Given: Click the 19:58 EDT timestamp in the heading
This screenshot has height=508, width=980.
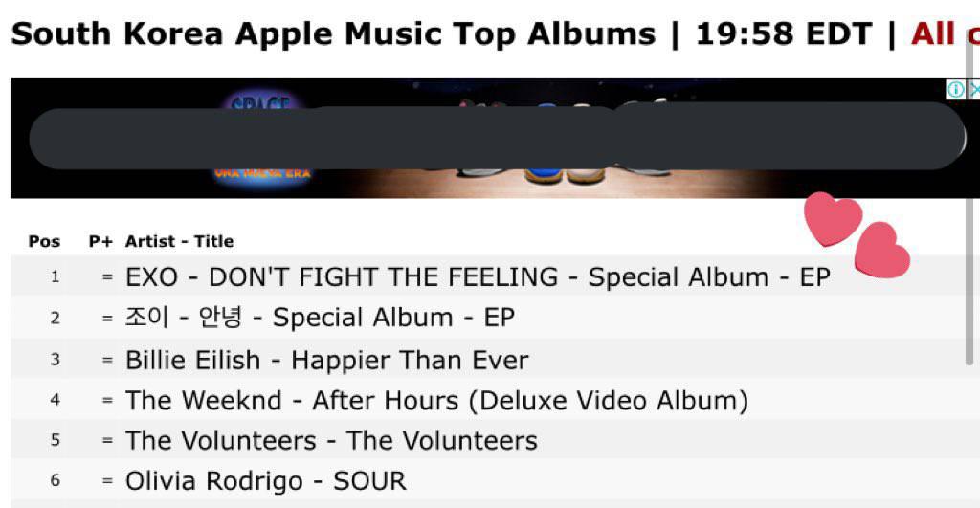Looking at the screenshot, I should coord(783,33).
